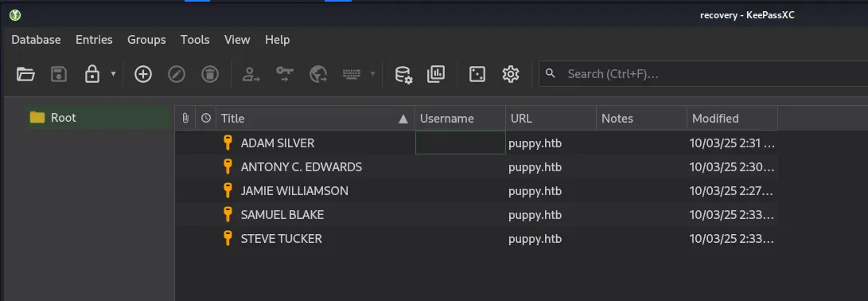
Task: Open the Help menu
Action: click(278, 39)
